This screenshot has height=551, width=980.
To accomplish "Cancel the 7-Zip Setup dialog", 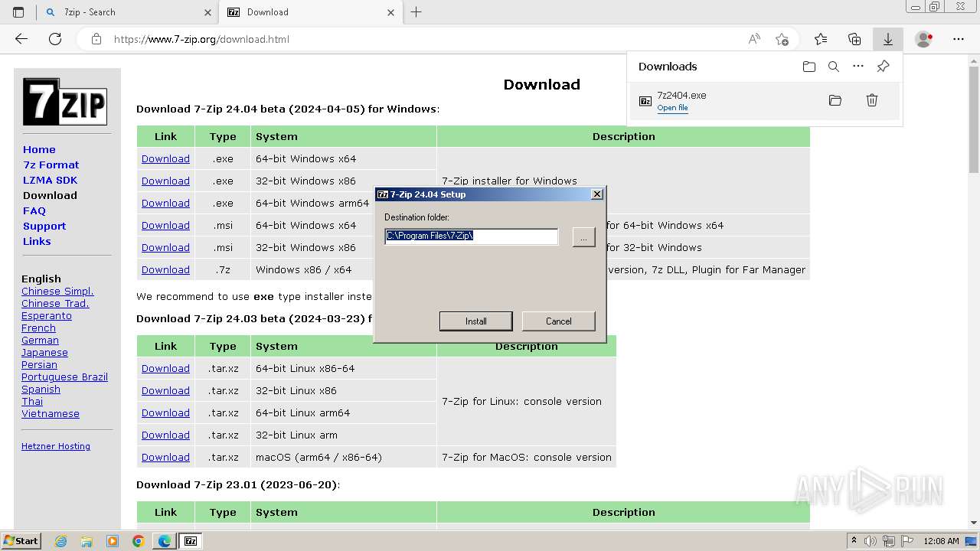I will [558, 321].
